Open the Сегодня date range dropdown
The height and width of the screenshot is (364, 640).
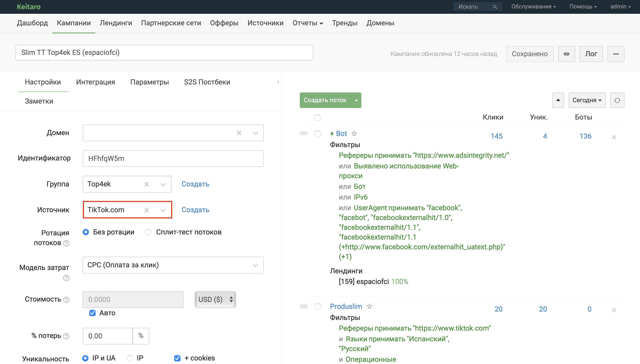pos(587,100)
